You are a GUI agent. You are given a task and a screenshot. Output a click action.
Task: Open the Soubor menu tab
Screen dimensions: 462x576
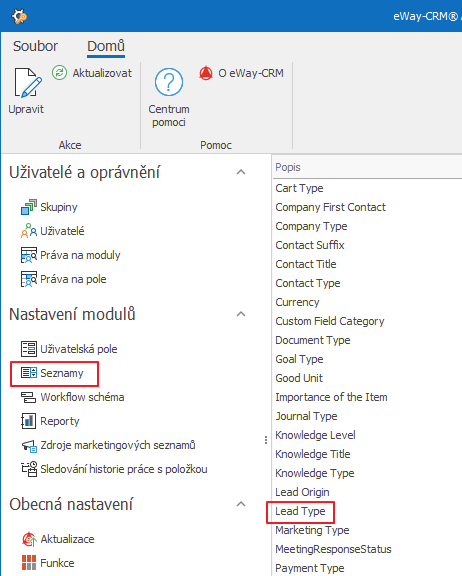(x=35, y=46)
